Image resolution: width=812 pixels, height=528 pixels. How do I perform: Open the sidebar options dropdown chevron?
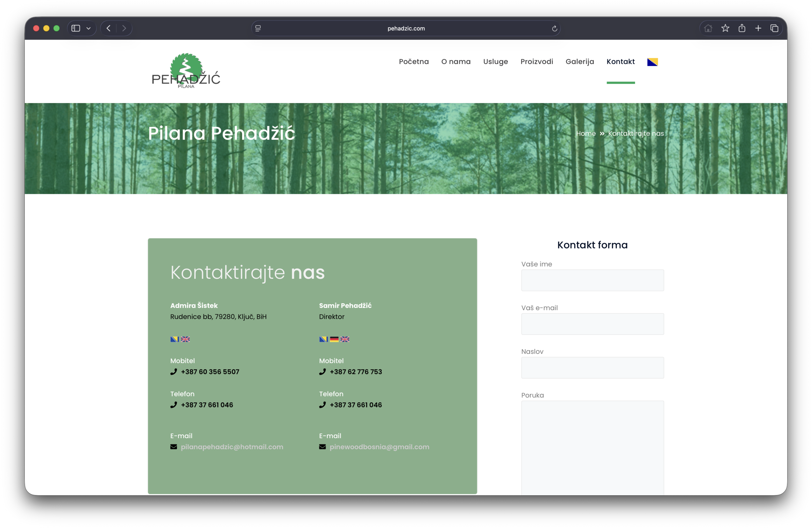(x=89, y=28)
